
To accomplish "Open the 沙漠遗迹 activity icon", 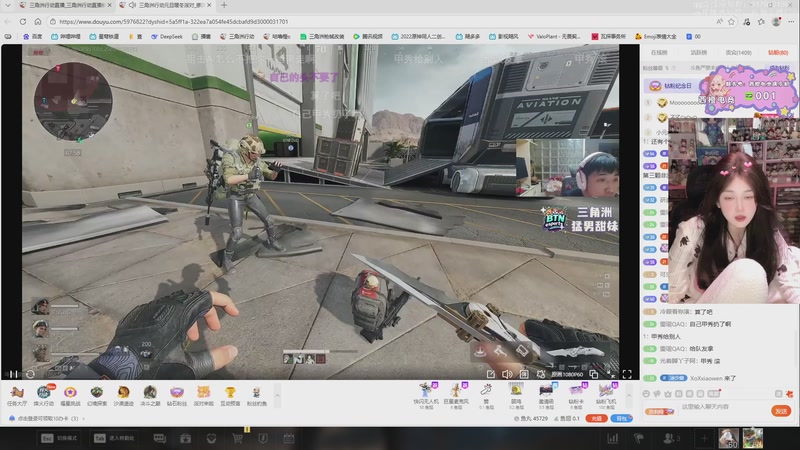I will click(x=123, y=395).
